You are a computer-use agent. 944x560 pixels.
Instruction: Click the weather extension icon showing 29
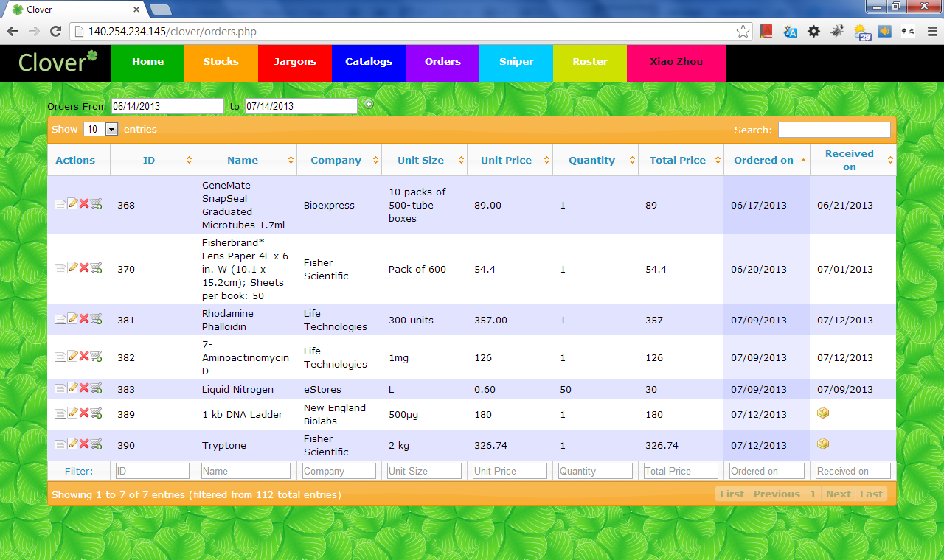861,32
